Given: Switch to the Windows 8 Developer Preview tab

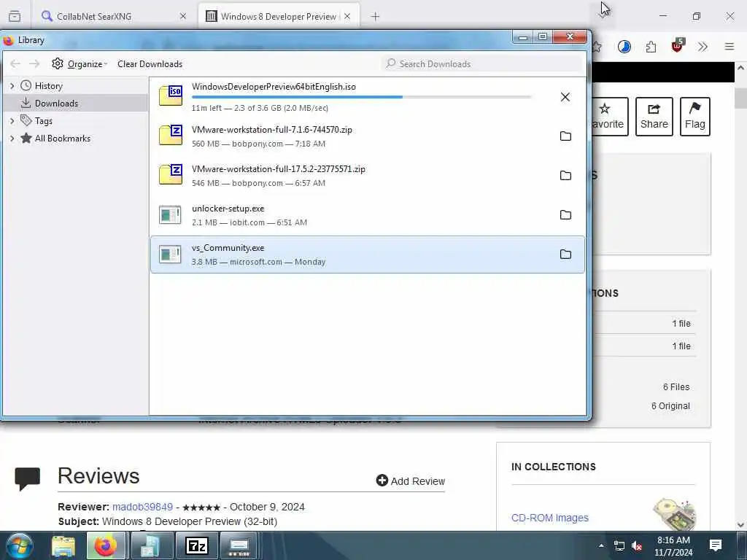Looking at the screenshot, I should (279, 16).
